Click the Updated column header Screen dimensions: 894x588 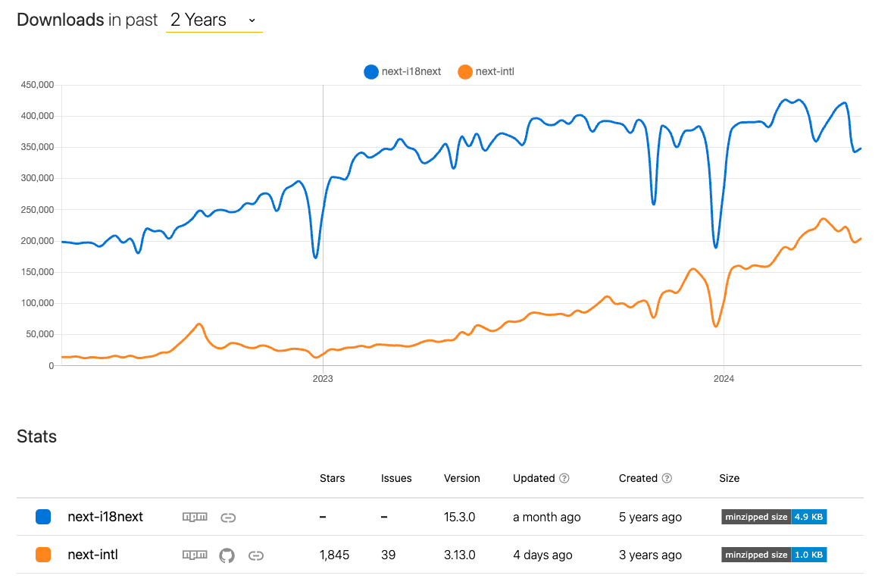[x=533, y=478]
